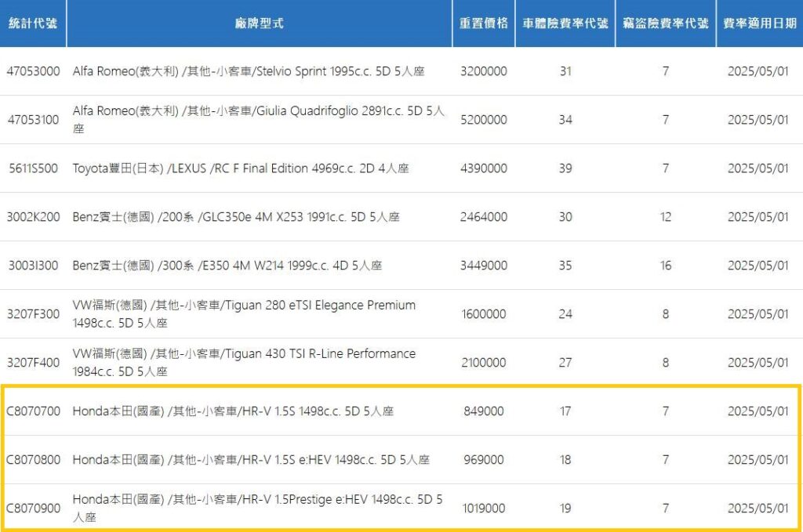Click replacement price 4390000
The width and height of the screenshot is (803, 532).
point(483,168)
